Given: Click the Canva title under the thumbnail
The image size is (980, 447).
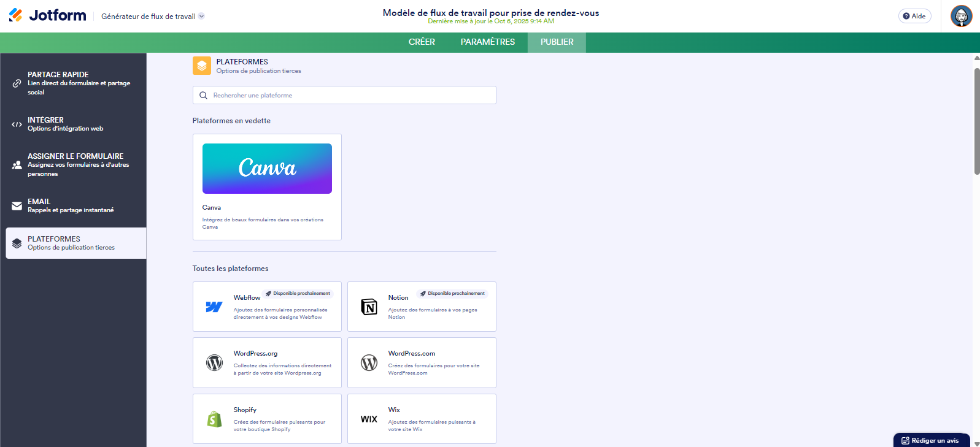Looking at the screenshot, I should point(212,207).
